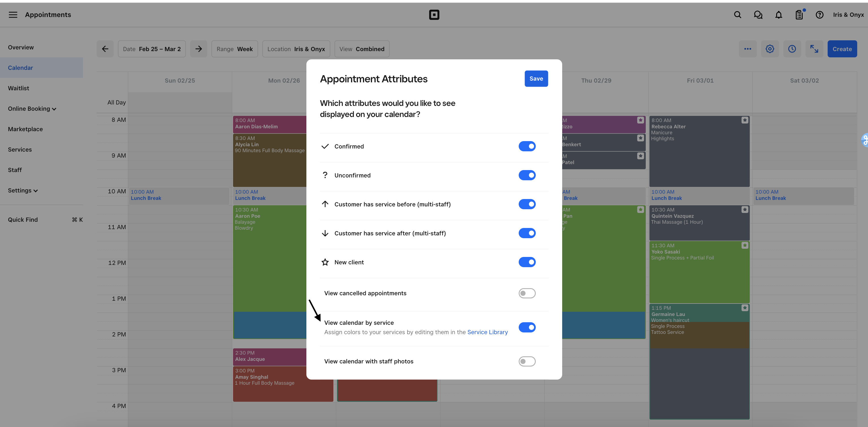Click the Fri 03/01 column header
This screenshot has width=868, height=427.
700,81
